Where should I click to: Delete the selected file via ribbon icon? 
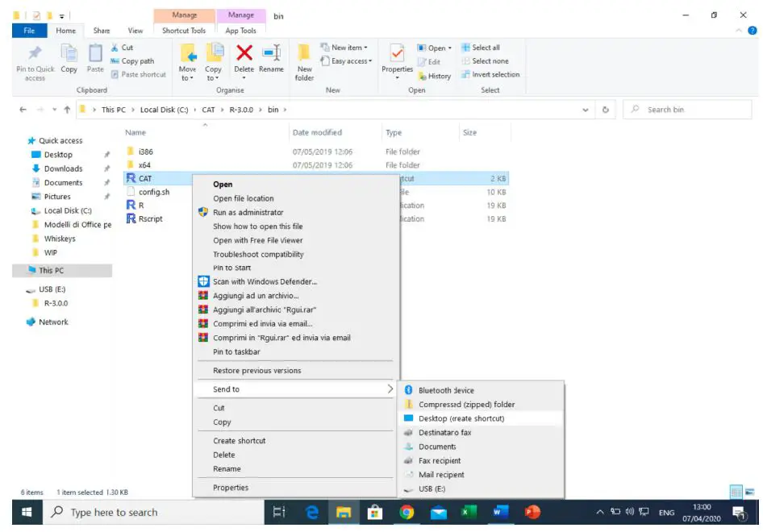243,58
